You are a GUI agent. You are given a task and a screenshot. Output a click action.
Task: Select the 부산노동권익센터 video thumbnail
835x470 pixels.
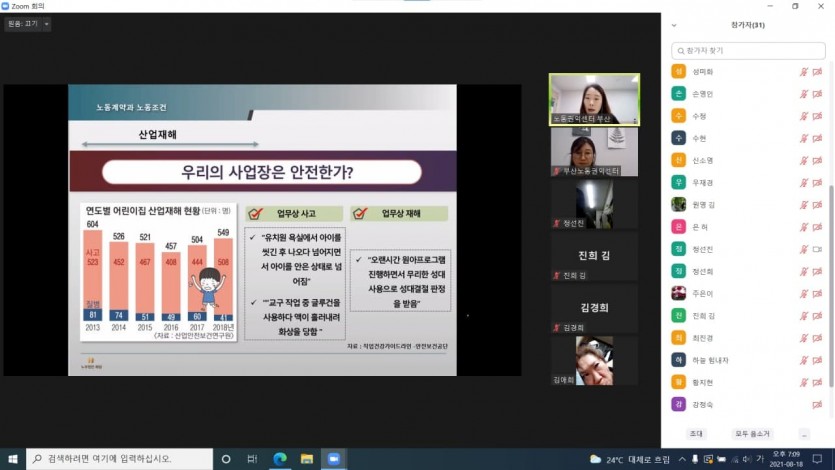click(x=594, y=152)
